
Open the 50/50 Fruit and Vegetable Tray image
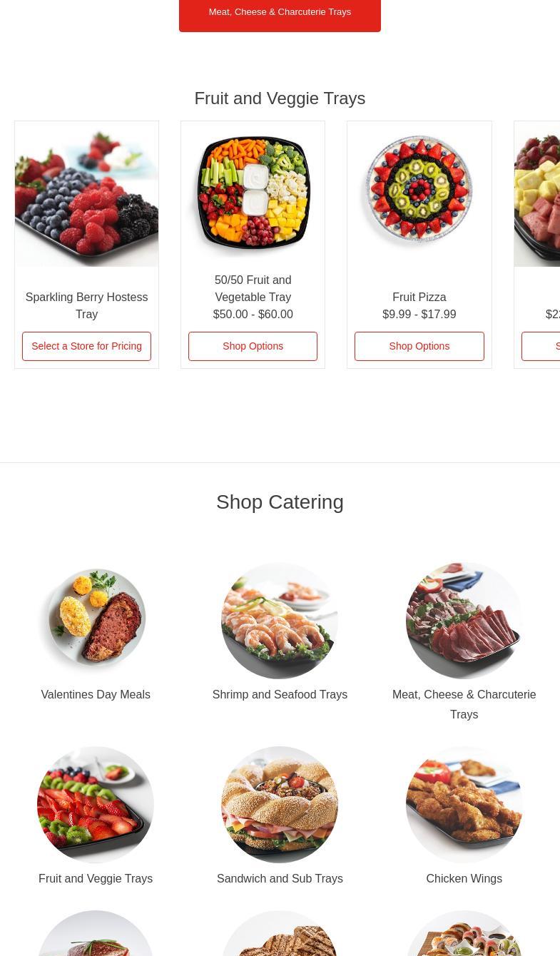(253, 194)
